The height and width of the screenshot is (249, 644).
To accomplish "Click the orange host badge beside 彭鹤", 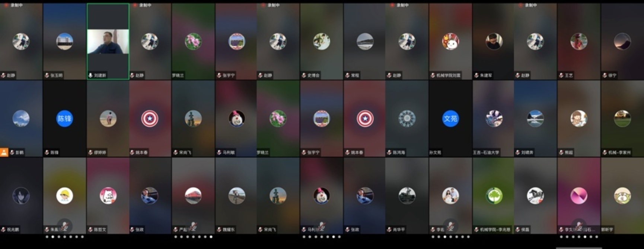I will 4,152.
